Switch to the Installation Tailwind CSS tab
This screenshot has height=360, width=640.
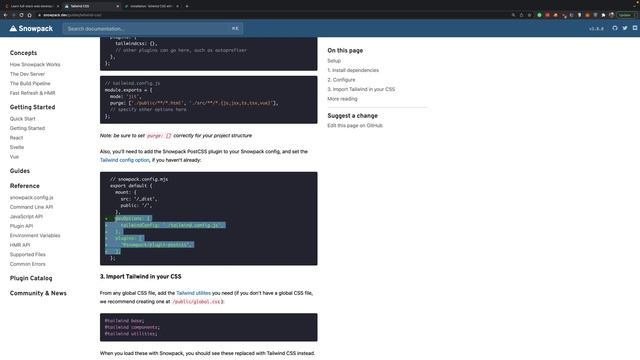coord(151,6)
